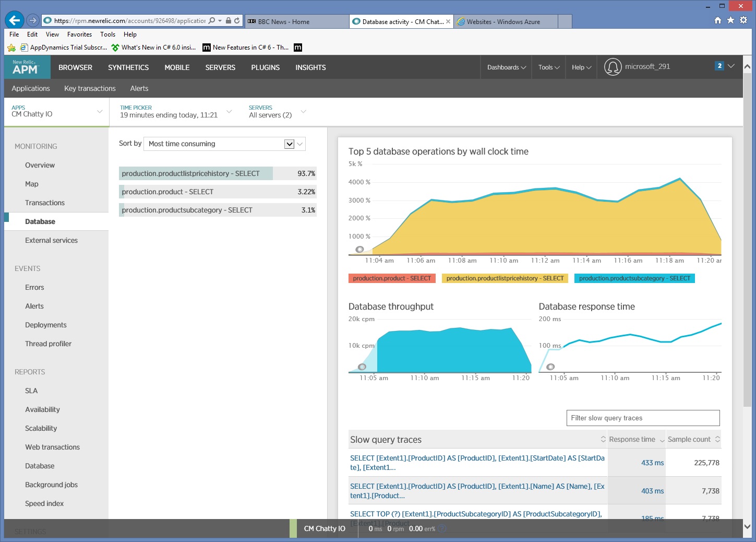756x542 pixels.
Task: Select production.productlistpricehistory - SELECT row
Action: 218,173
